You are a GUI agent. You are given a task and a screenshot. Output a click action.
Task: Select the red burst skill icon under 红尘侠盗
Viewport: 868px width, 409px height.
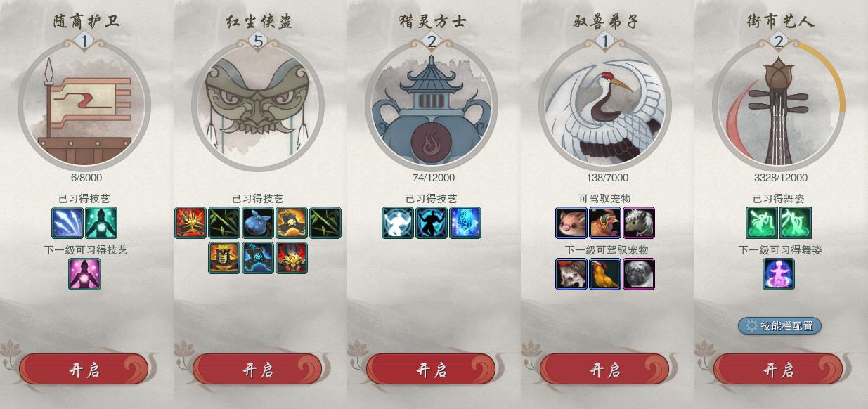190,223
